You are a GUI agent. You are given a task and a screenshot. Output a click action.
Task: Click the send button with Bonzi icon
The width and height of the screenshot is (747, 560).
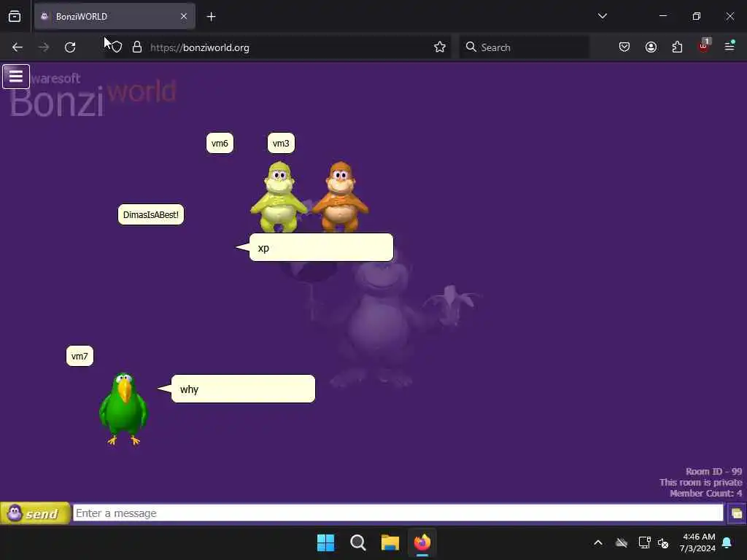pos(35,513)
